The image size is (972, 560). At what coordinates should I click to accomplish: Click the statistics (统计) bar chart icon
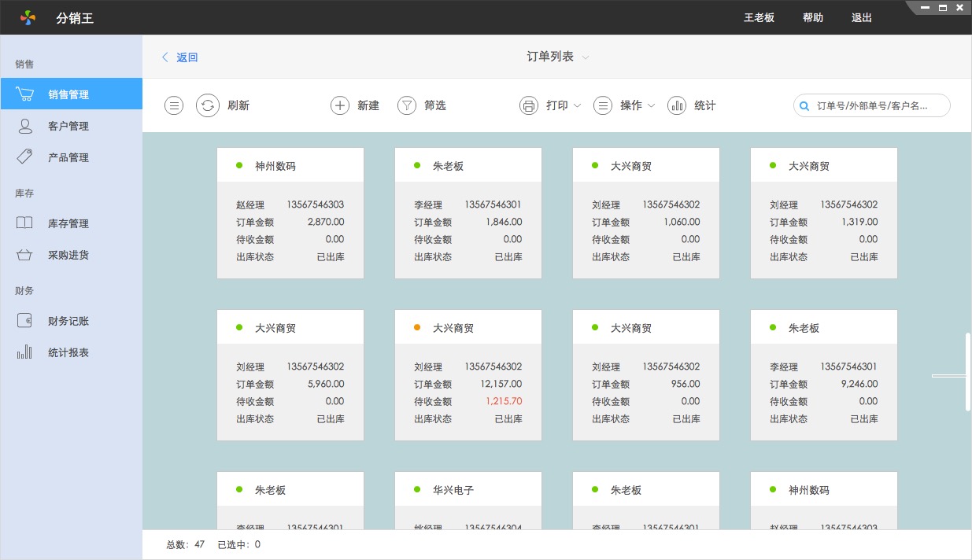[x=677, y=105]
